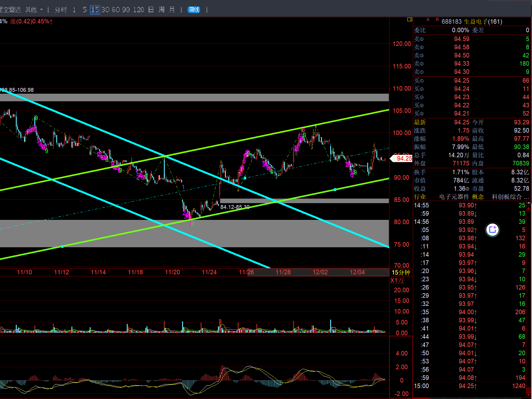Click the red R indicator icon

tap(437, 20)
